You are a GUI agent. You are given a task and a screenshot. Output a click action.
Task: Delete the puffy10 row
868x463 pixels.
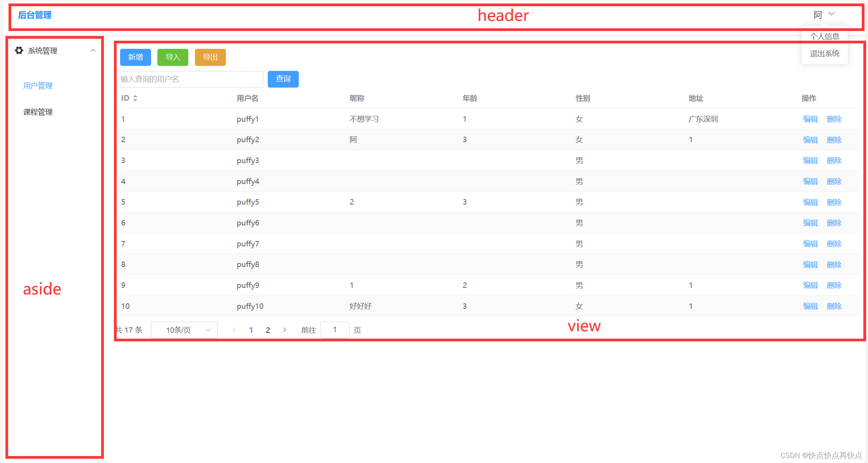click(834, 306)
